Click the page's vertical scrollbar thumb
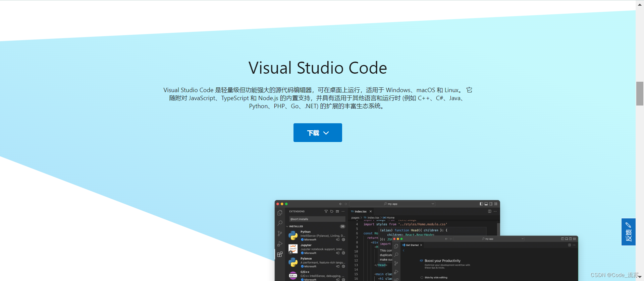This screenshot has height=281, width=644. click(640, 93)
